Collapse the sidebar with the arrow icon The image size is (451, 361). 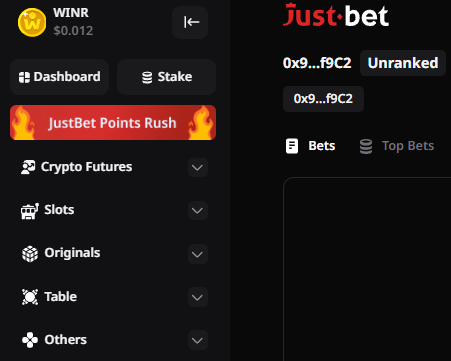click(x=190, y=22)
